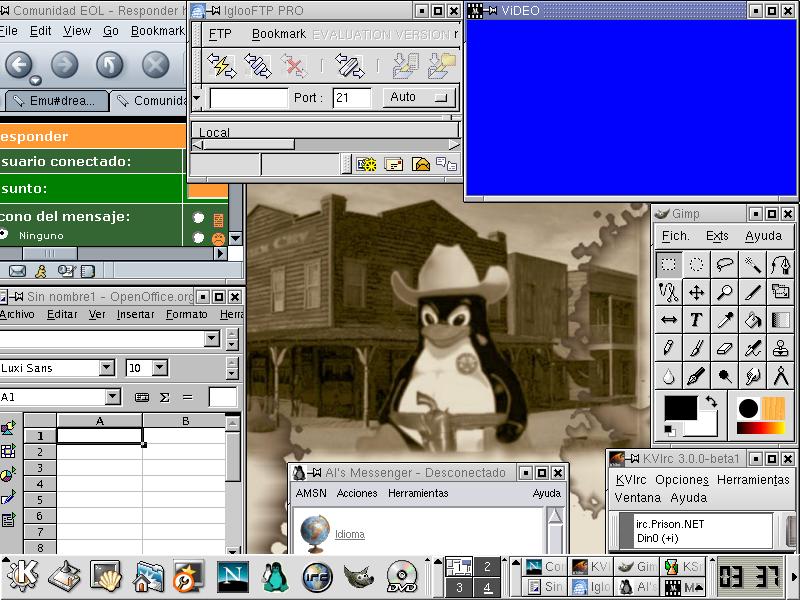Viewport: 800px width, 600px height.
Task: Expand the font size 10 dropdown
Action: coord(160,368)
